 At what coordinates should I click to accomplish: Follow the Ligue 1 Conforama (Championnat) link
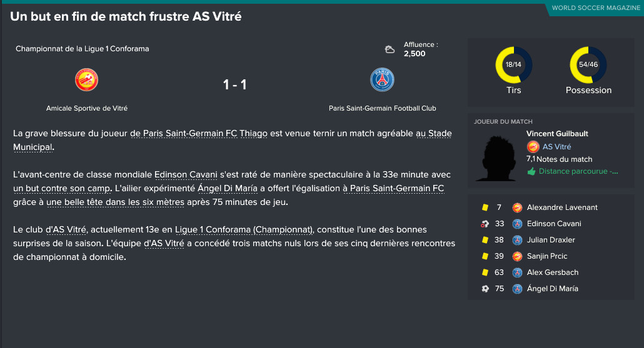tap(244, 229)
